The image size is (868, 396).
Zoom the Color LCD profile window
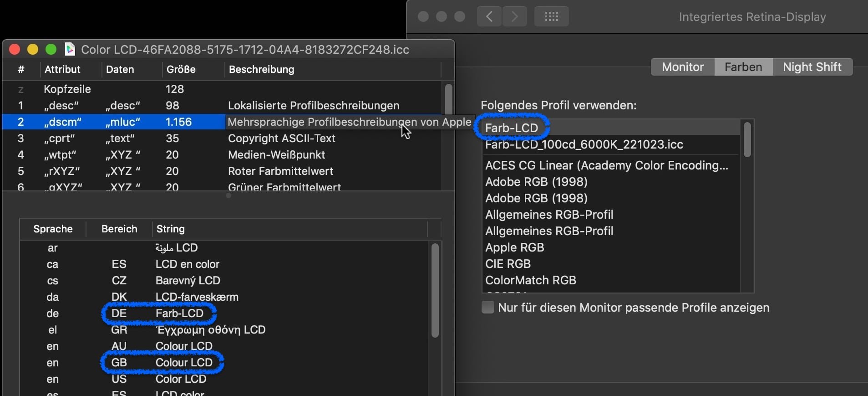[x=51, y=49]
